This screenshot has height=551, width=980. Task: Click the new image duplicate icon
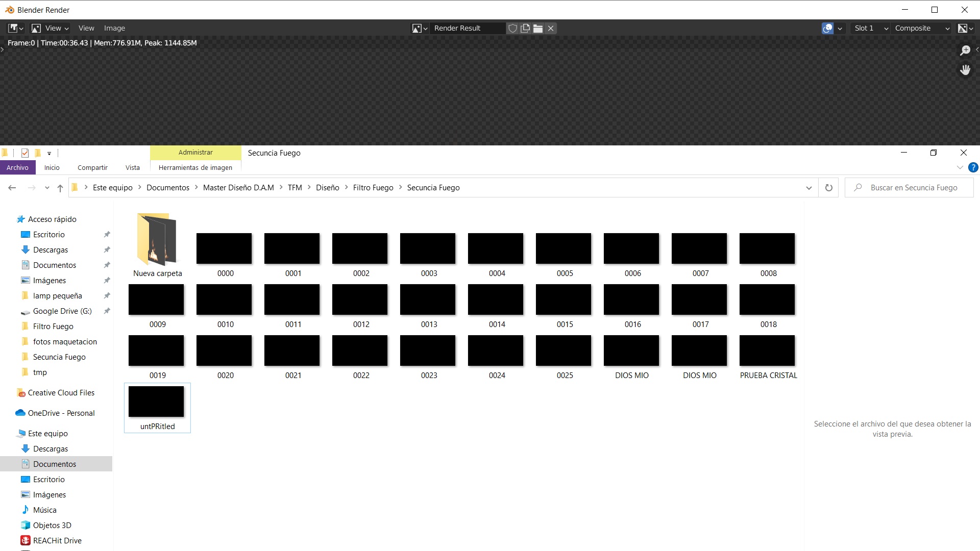click(525, 29)
